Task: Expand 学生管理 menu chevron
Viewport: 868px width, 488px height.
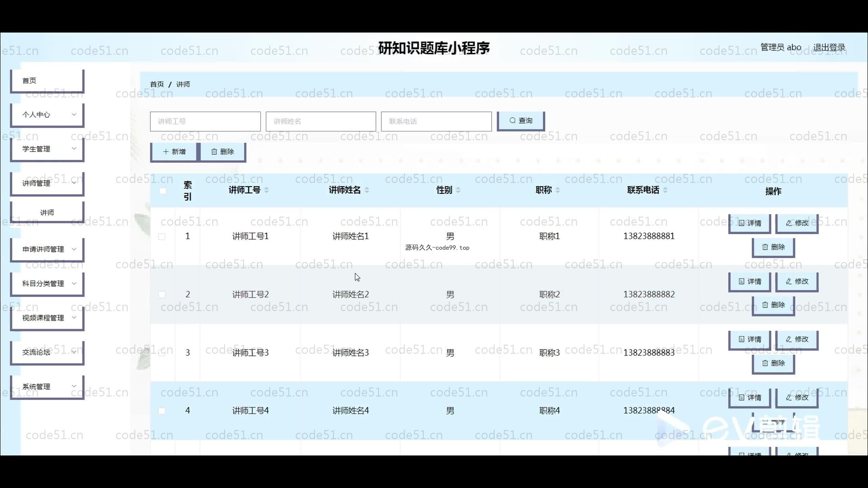Action: coord(74,148)
